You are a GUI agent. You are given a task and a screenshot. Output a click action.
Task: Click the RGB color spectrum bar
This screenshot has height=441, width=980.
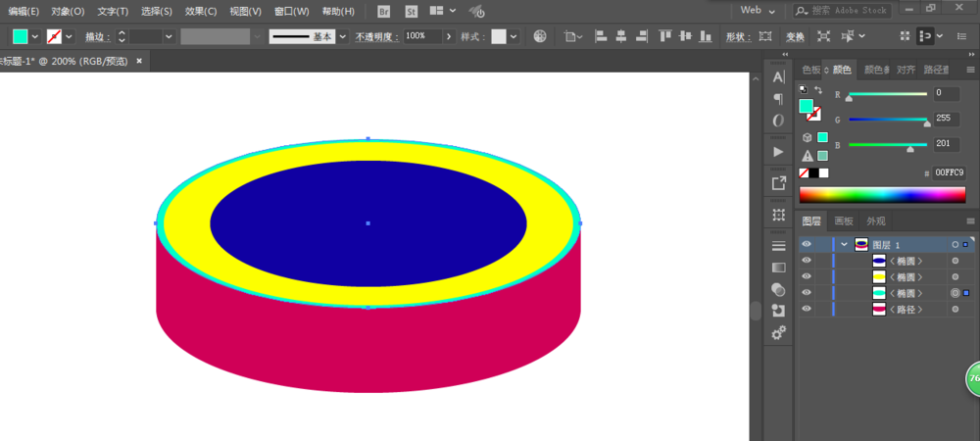882,194
